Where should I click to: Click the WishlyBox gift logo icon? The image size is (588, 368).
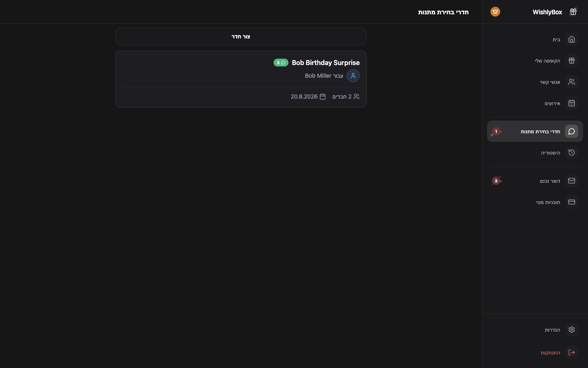[573, 12]
